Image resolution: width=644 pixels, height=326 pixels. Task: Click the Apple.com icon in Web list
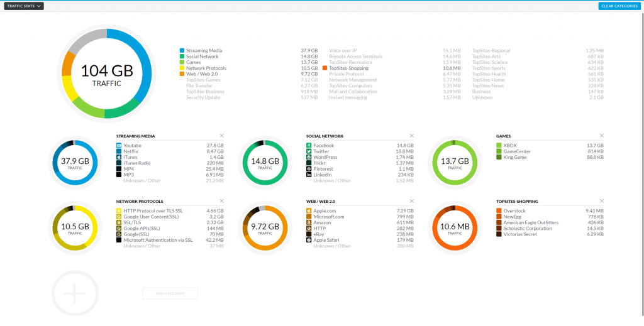(309, 210)
